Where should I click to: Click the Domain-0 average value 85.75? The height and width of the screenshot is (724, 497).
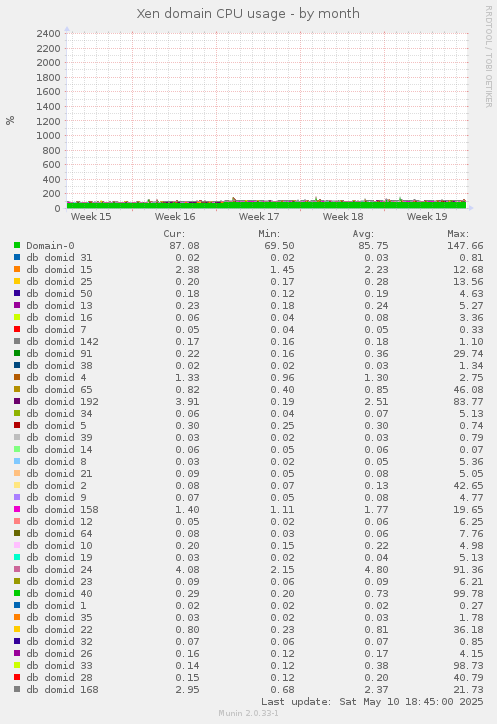pos(373,246)
